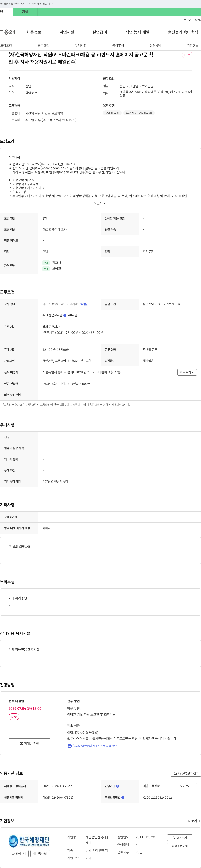201x868 pixels.
Task: Click 식사 제공 (중식비지급) tag
Action: [139, 113]
